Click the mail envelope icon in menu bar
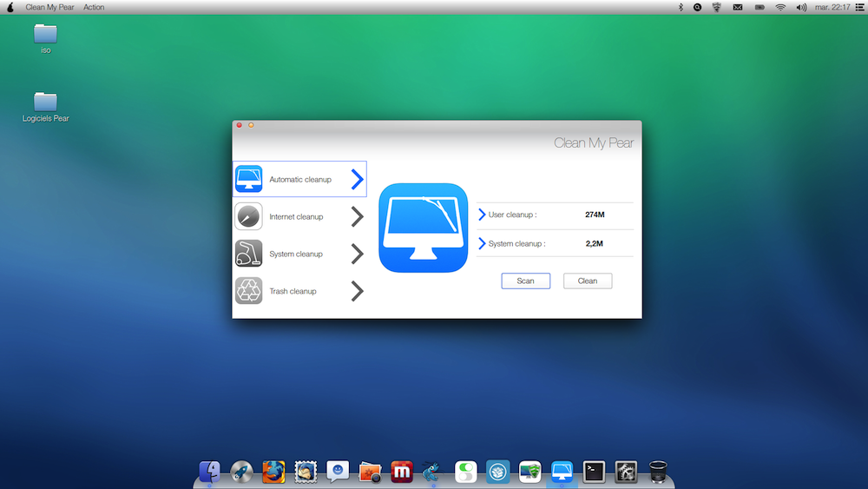The height and width of the screenshot is (489, 868). point(738,7)
